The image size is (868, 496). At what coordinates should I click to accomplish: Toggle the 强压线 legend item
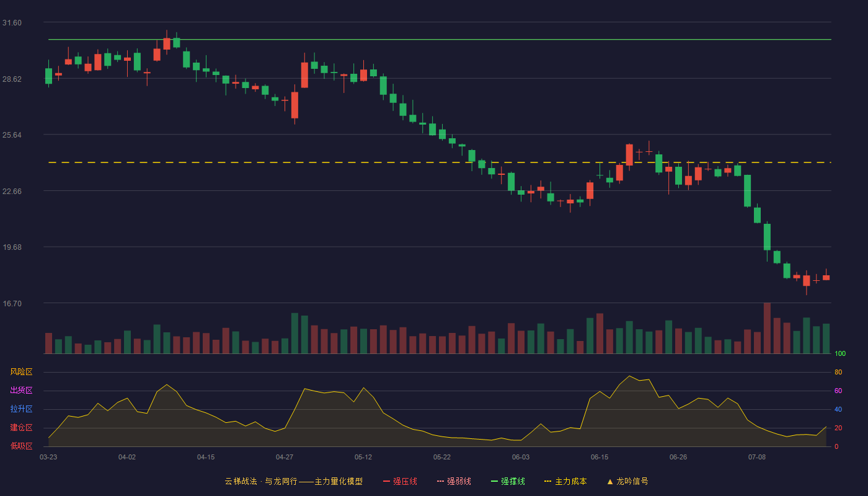pyautogui.click(x=400, y=481)
